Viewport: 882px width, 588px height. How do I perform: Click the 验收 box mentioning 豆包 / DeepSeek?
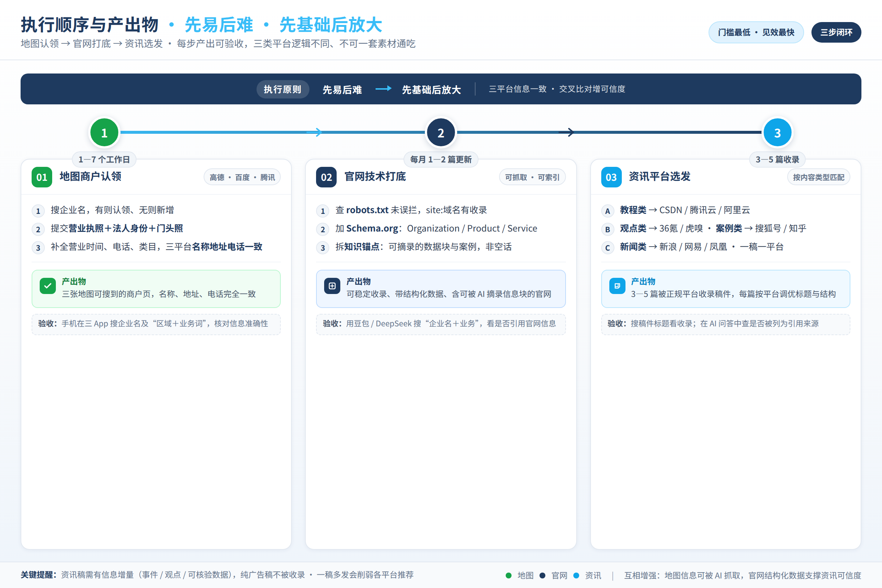[441, 324]
